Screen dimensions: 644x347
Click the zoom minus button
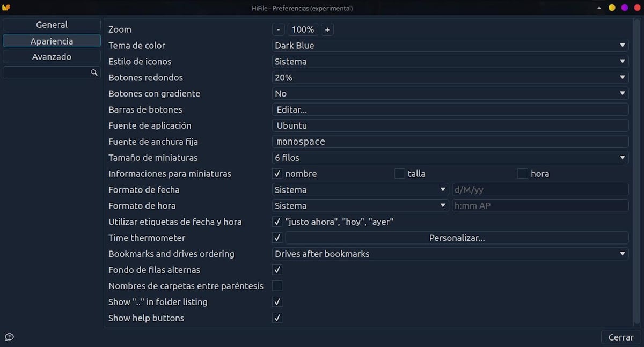[x=278, y=29]
